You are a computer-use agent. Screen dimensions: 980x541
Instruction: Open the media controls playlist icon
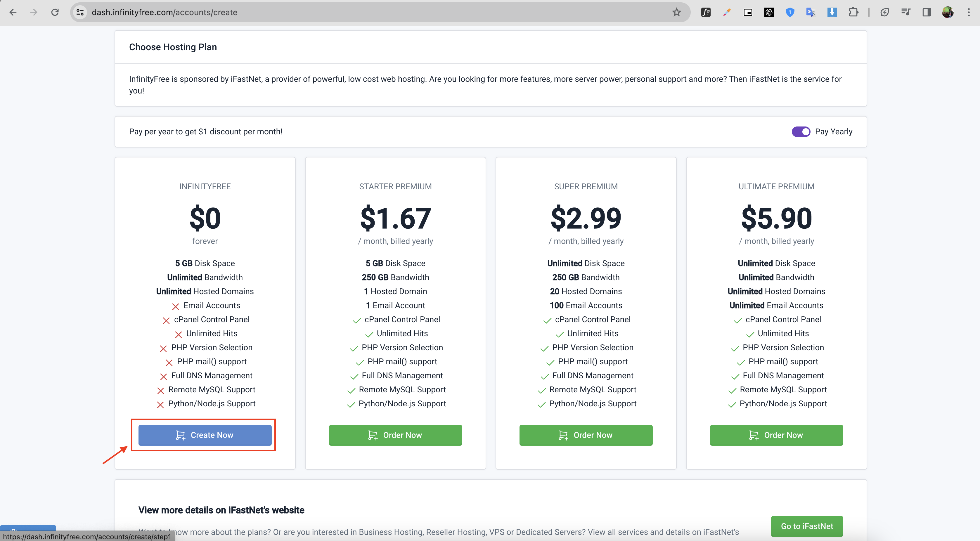point(906,12)
